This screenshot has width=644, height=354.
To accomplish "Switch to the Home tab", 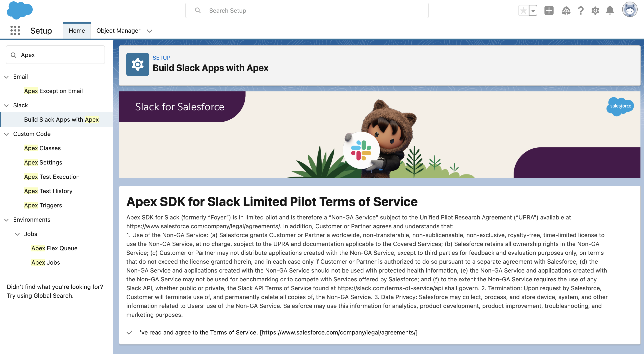I will pyautogui.click(x=77, y=30).
